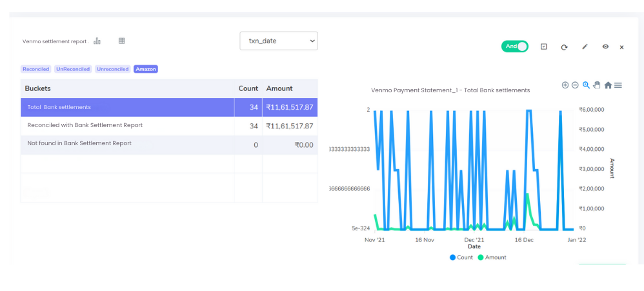This screenshot has height=291, width=644.
Task: Activate the chart panning hand tool
Action: tap(596, 85)
